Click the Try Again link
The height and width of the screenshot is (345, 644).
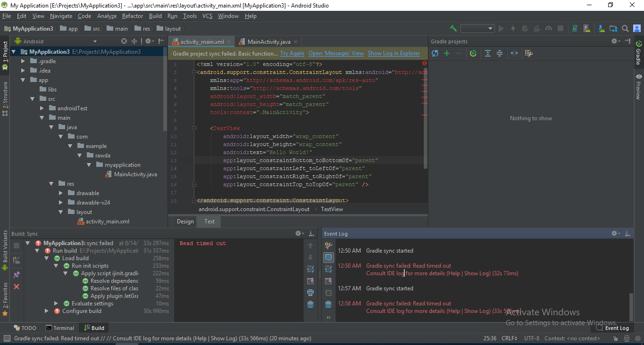pos(292,54)
